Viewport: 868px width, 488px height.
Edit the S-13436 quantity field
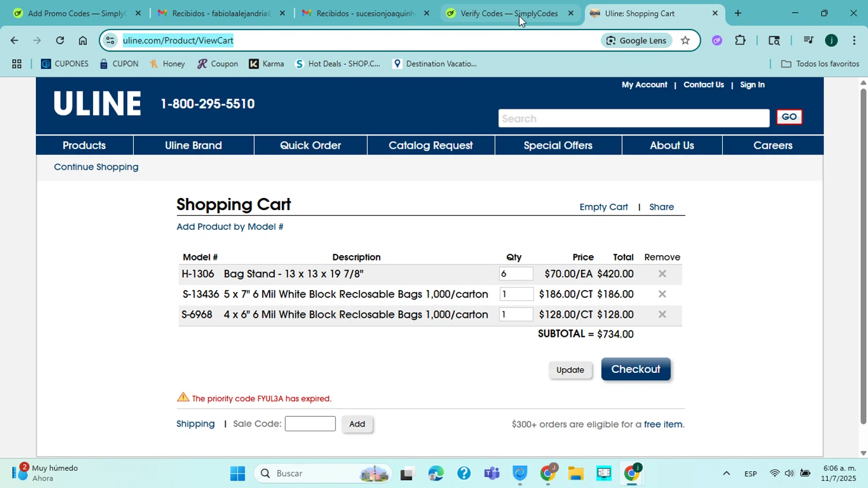(x=516, y=294)
